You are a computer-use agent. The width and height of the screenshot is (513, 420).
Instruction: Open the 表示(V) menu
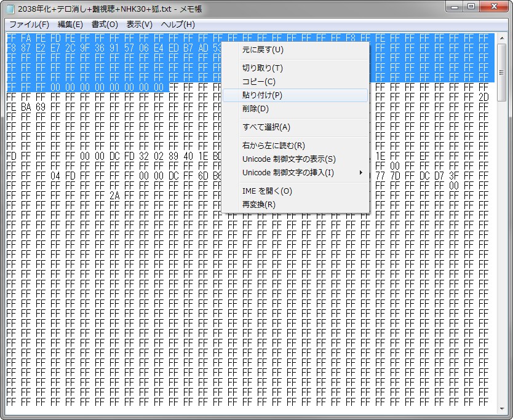139,25
